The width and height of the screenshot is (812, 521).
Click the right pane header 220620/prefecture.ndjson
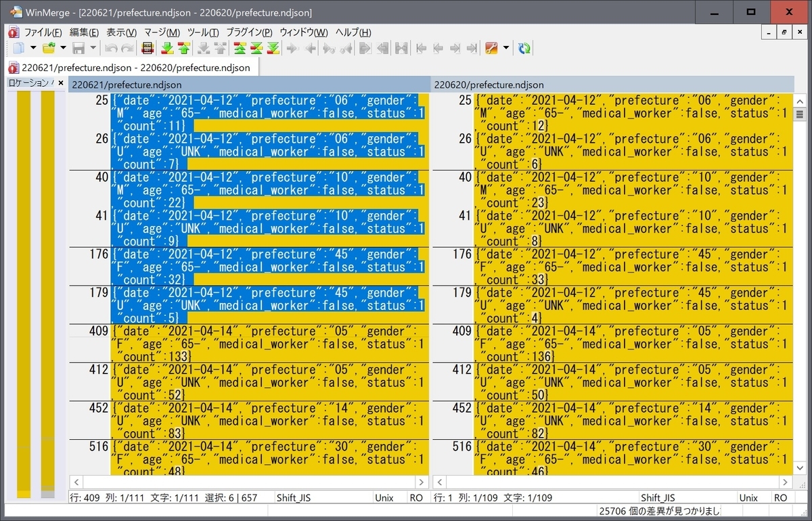tap(612, 85)
